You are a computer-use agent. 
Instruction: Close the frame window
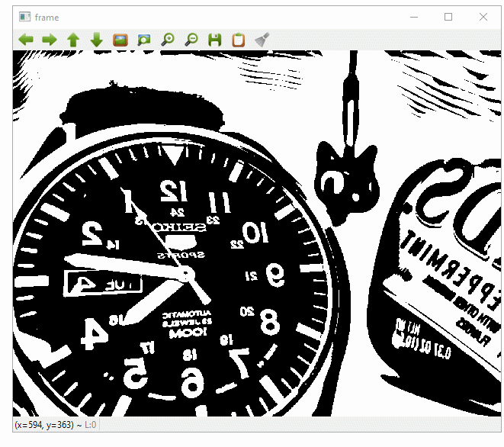(x=483, y=17)
